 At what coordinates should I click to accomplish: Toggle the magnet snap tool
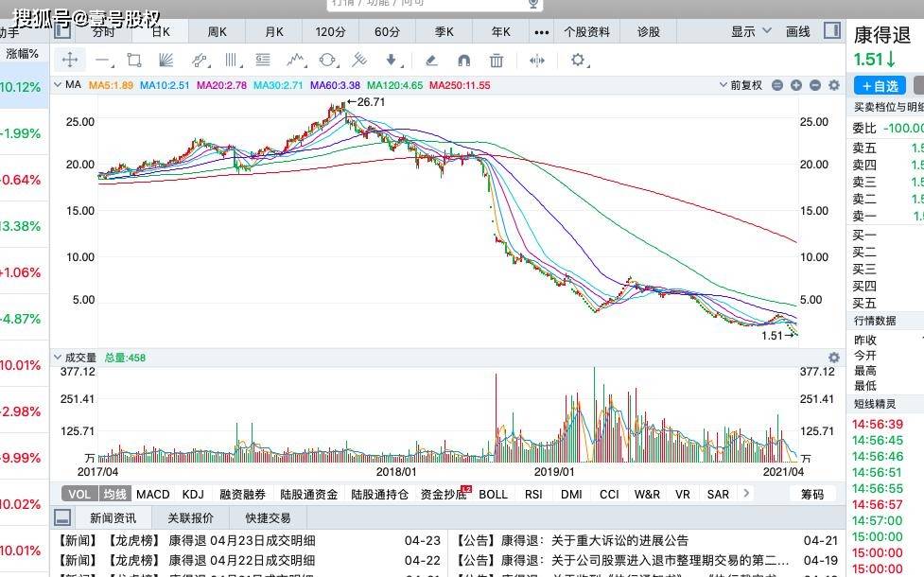pos(463,61)
